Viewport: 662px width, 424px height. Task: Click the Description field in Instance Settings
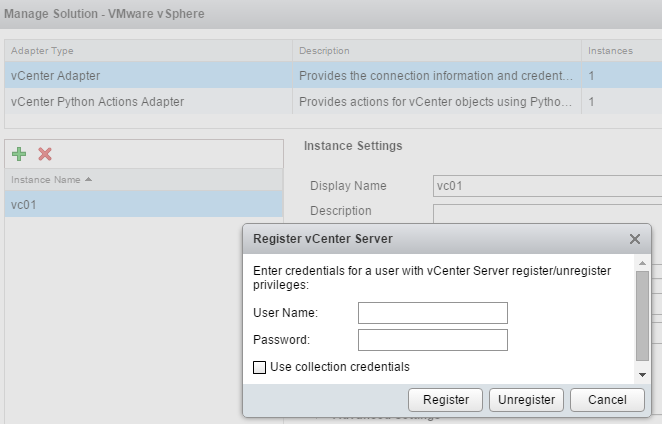(x=545, y=211)
